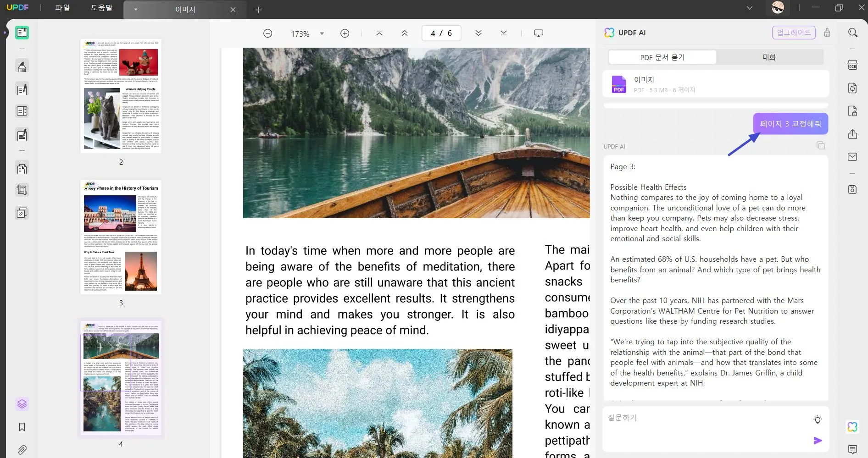
Task: Open the Save as other icon
Action: click(x=852, y=189)
